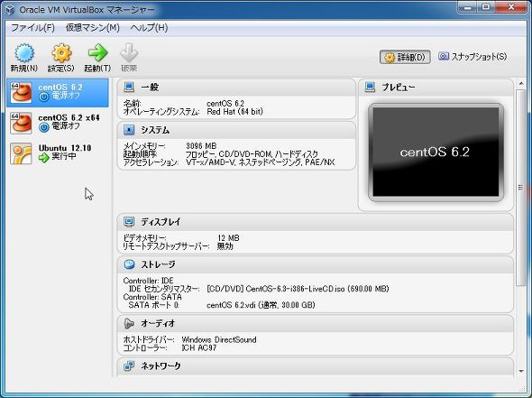This screenshot has width=532, height=398.
Task: Click the オーディオ section header title
Action: click(x=158, y=323)
